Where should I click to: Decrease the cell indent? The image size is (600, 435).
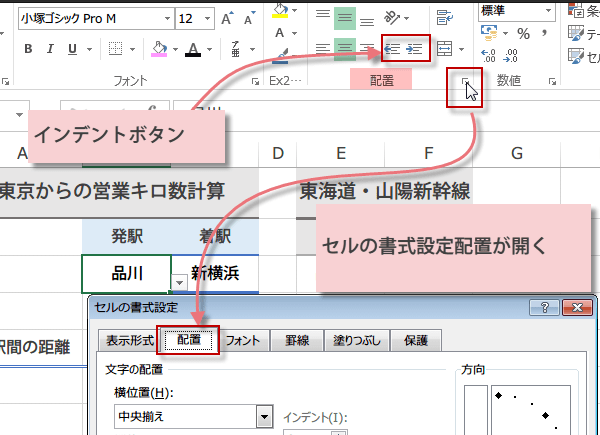point(393,49)
